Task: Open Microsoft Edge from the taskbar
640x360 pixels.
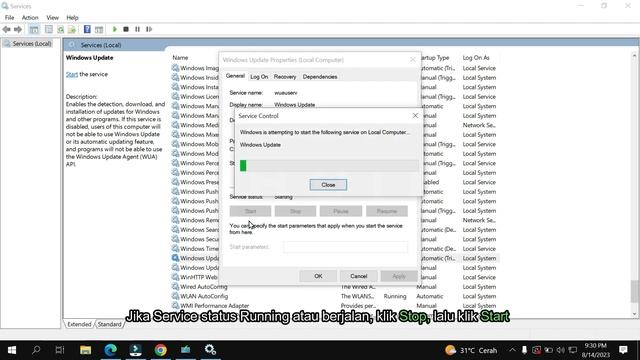Action: [x=111, y=350]
